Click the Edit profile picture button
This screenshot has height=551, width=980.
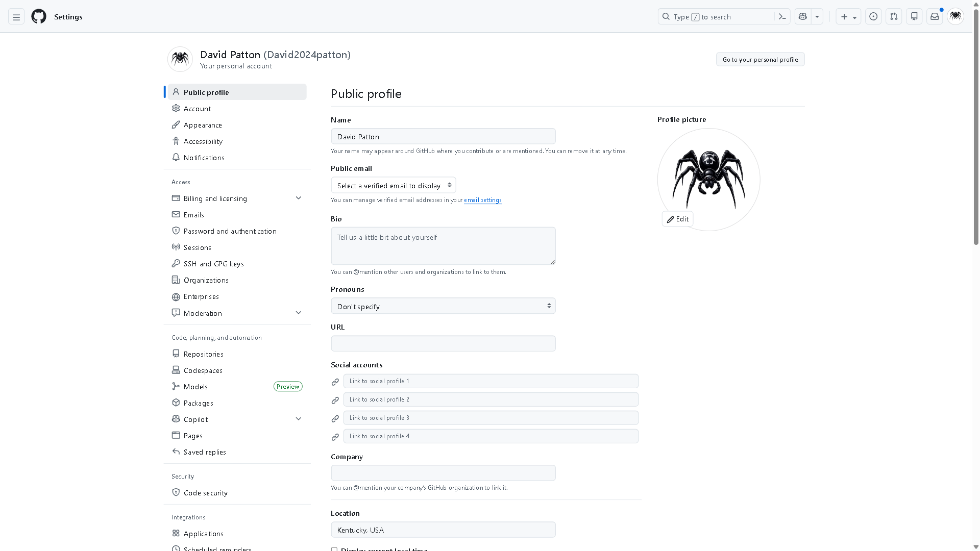coord(677,219)
